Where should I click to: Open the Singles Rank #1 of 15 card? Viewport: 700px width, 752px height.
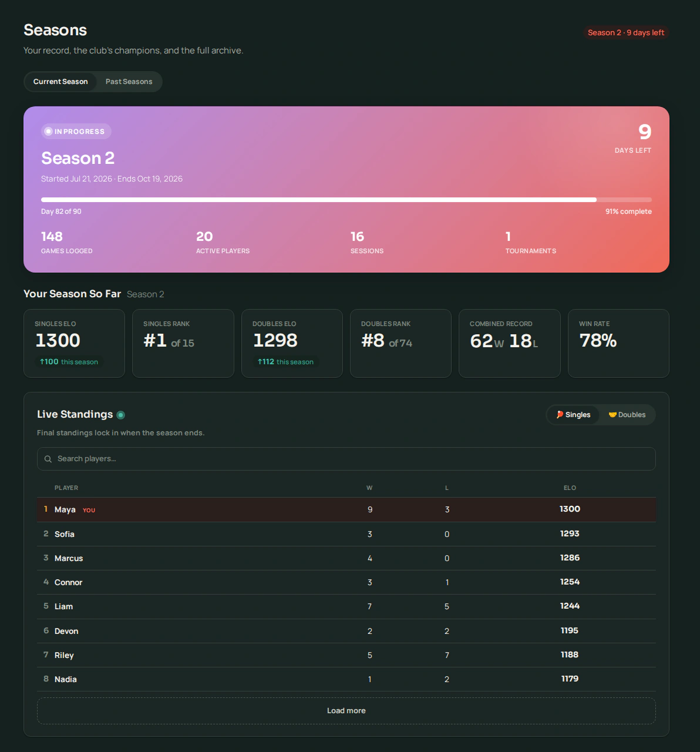click(183, 343)
